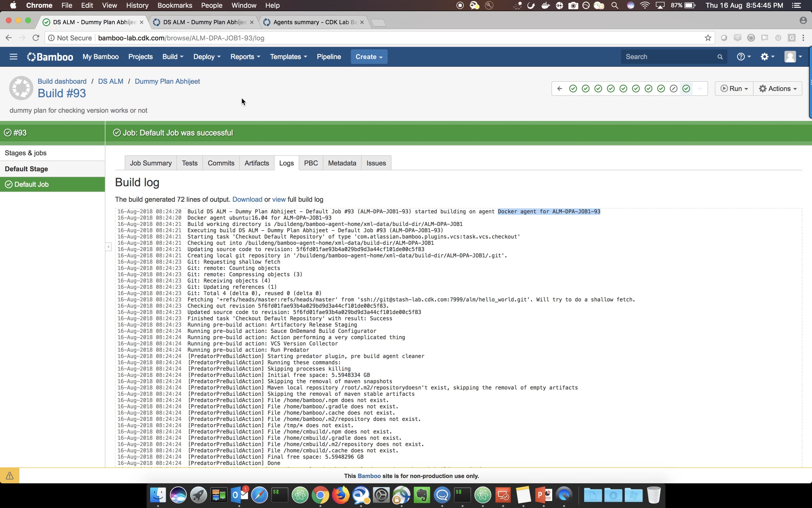The height and width of the screenshot is (508, 812).
Task: Open the hamburger sidebar menu icon
Action: tap(14, 57)
